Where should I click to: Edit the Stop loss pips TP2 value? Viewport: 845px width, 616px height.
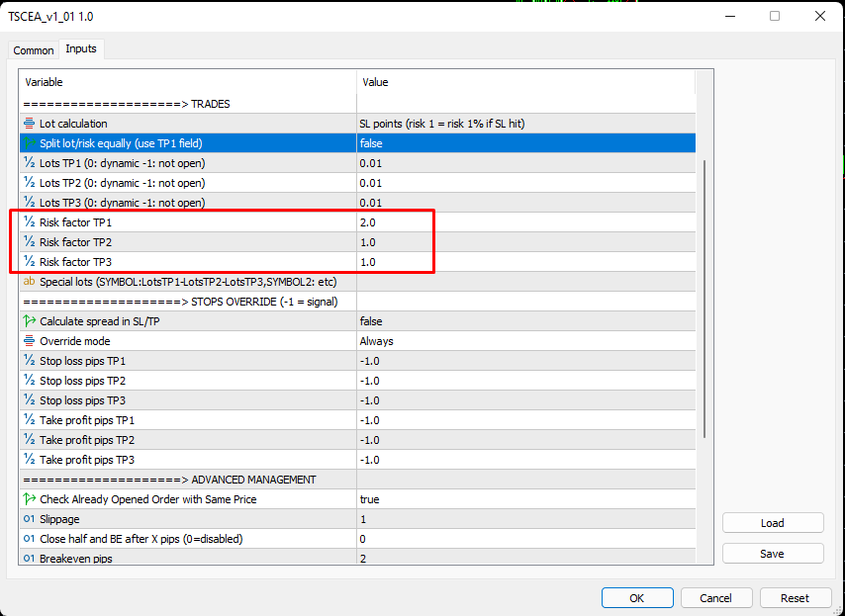(x=526, y=381)
